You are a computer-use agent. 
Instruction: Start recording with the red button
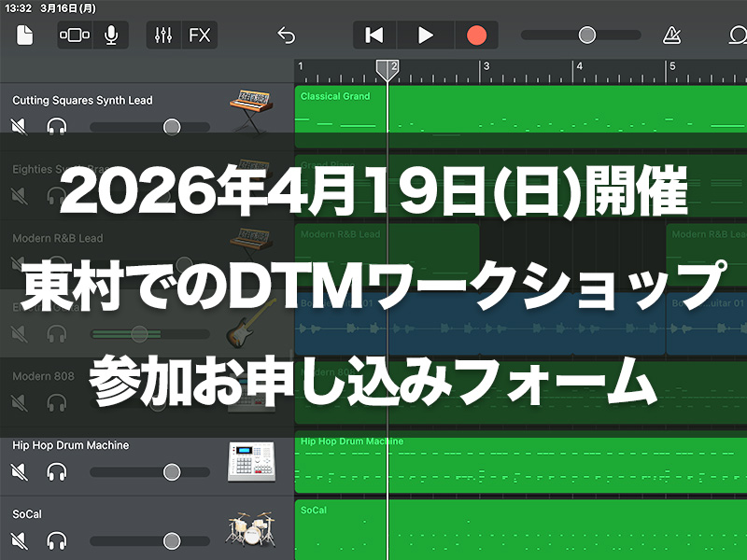pos(476,35)
